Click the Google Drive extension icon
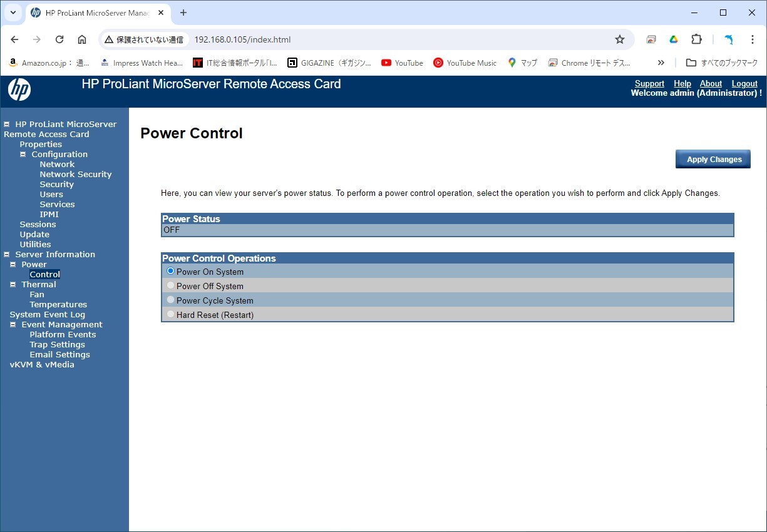Viewport: 767px width, 532px height. point(674,39)
